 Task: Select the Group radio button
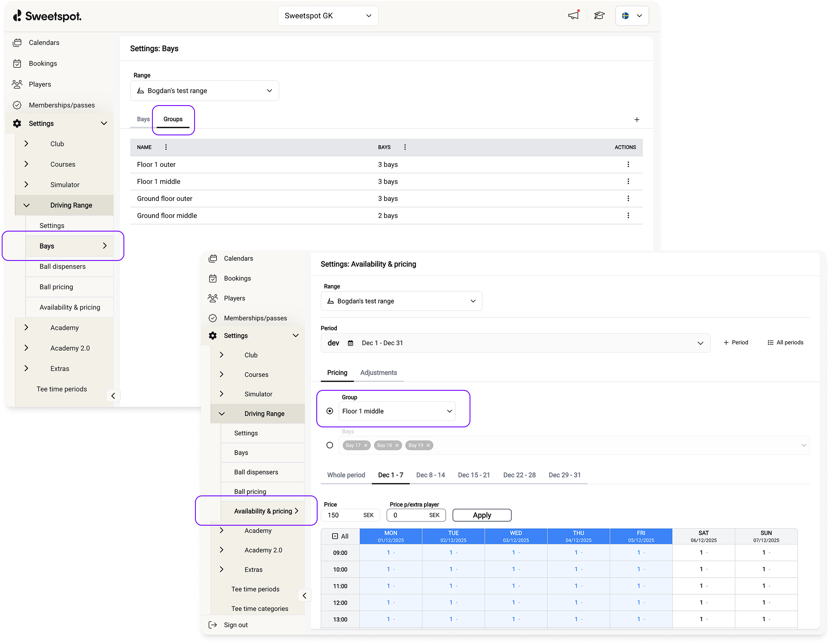[x=330, y=411]
